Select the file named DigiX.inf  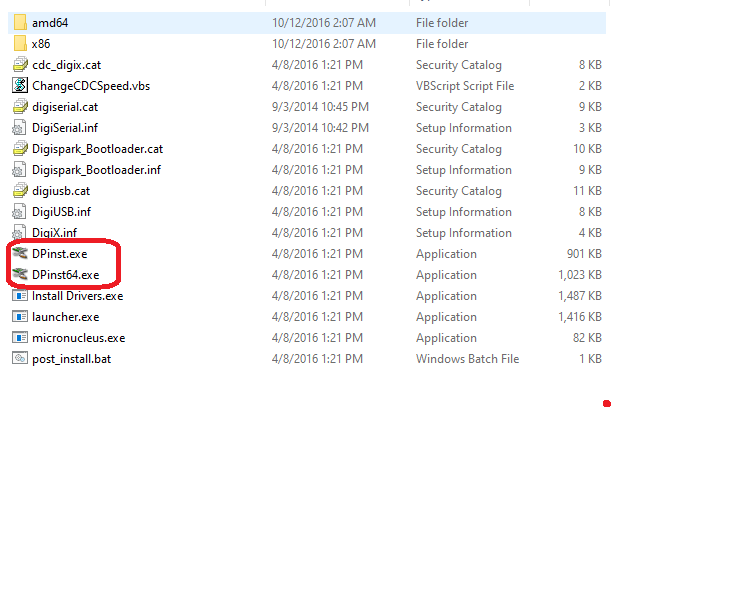coord(54,233)
